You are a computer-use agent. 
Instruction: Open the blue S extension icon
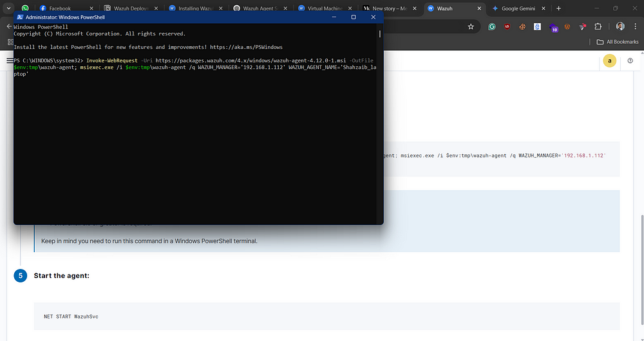pyautogui.click(x=537, y=26)
